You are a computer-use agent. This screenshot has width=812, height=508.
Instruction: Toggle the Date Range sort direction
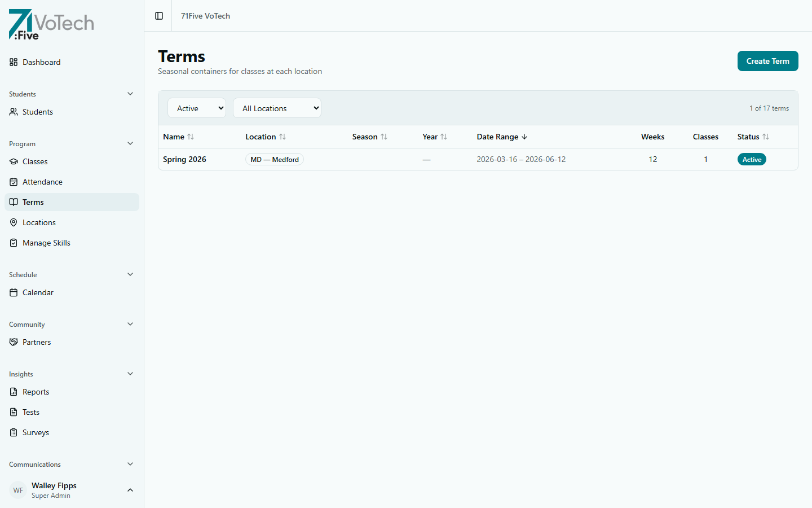click(501, 137)
